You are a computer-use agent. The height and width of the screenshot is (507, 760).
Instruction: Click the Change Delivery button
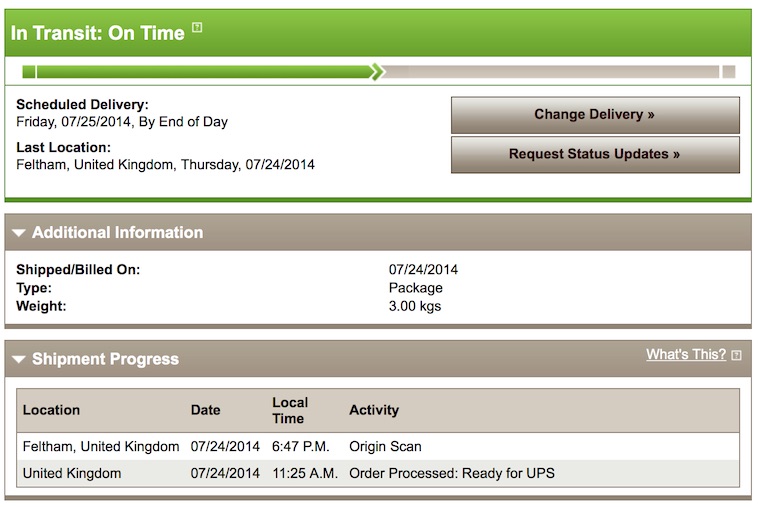(x=595, y=115)
